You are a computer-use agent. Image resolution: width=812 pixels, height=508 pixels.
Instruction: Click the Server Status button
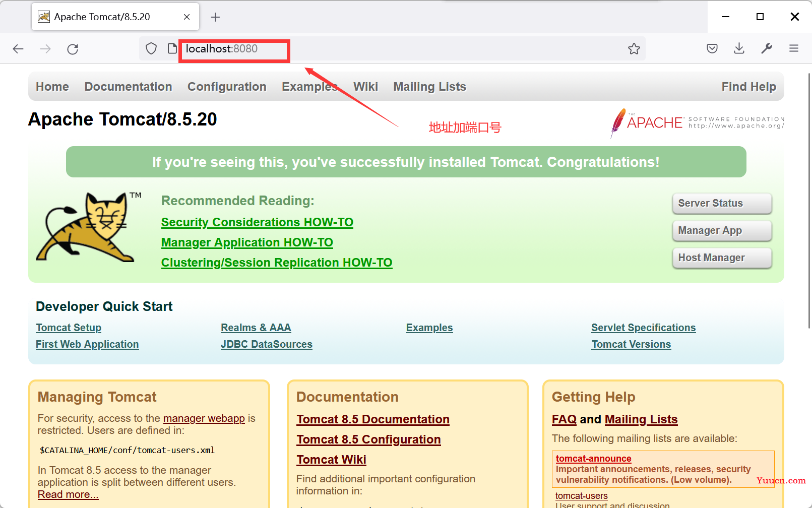click(722, 203)
